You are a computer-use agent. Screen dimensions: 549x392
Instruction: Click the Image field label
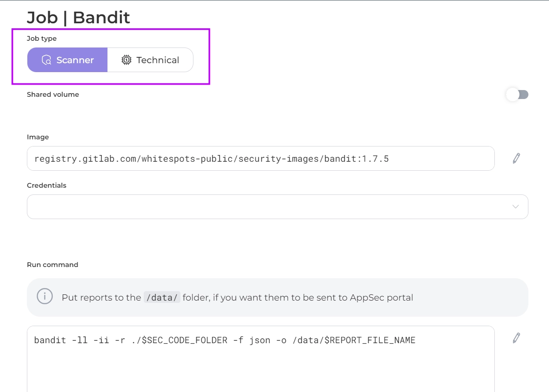click(38, 137)
